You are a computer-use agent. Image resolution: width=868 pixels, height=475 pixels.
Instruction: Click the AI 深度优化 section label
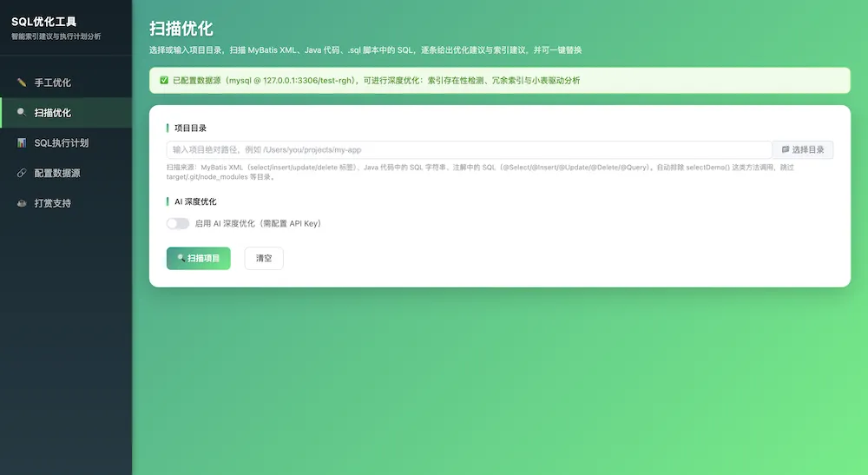195,201
